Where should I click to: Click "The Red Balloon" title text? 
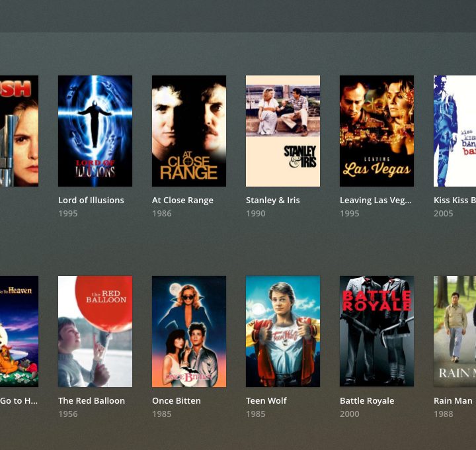[91, 401]
